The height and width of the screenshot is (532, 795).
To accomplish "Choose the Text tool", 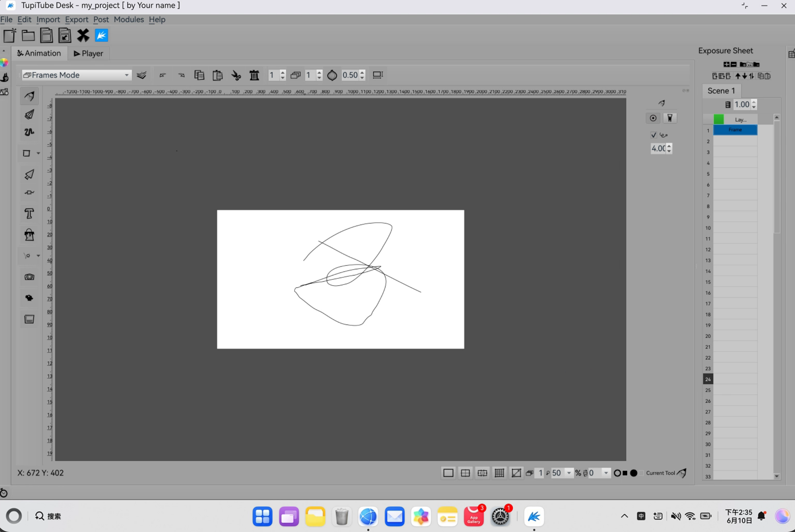I will point(29,213).
